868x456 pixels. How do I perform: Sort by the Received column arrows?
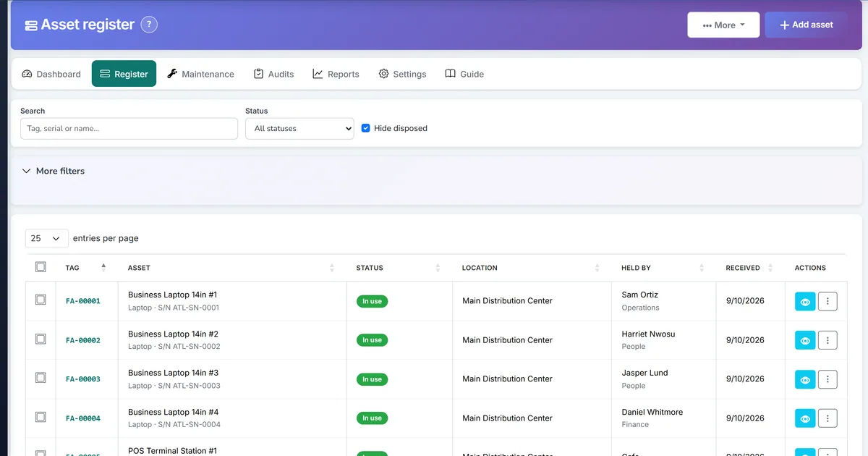[771, 268]
